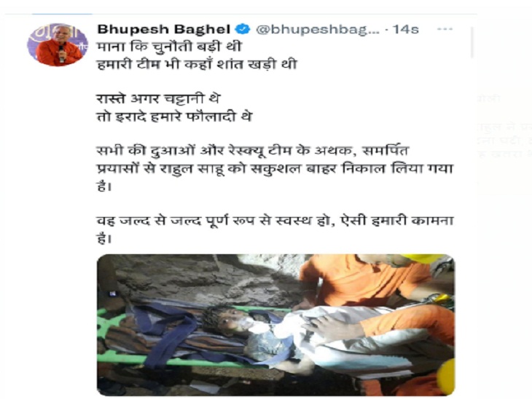This screenshot has height=399, width=532.
Task: Click the line starting 'सभी की दुआओं और रेस्क्यू'
Action: pos(253,151)
